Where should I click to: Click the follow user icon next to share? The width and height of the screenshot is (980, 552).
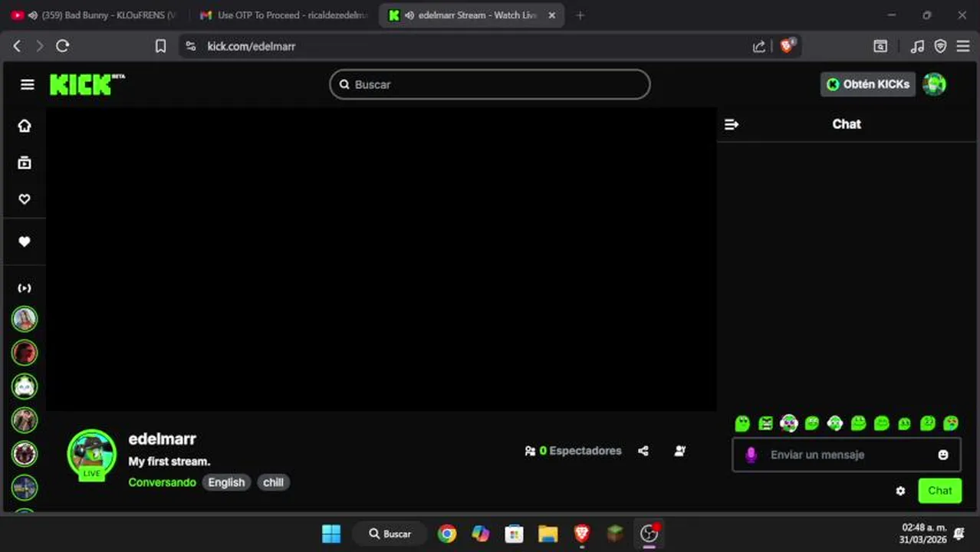tap(680, 451)
